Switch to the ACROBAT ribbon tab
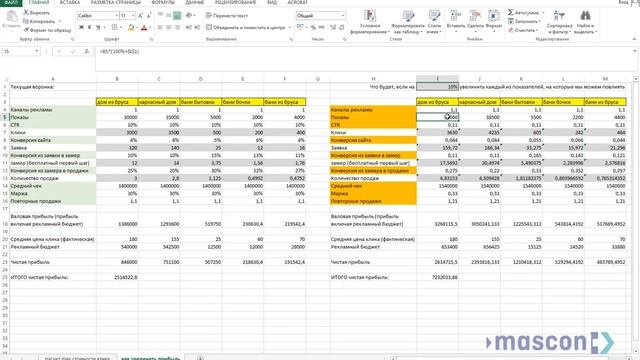Screen dimensions: 640x360 298,2
